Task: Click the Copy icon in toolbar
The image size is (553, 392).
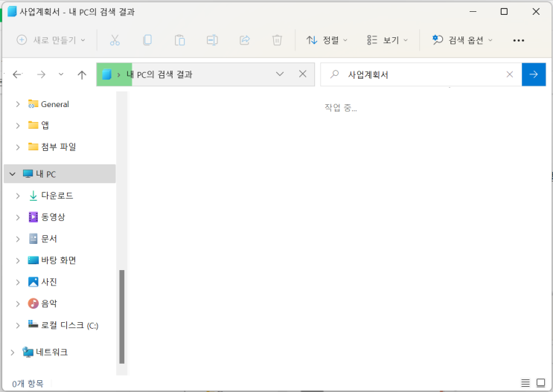Action: click(x=147, y=40)
